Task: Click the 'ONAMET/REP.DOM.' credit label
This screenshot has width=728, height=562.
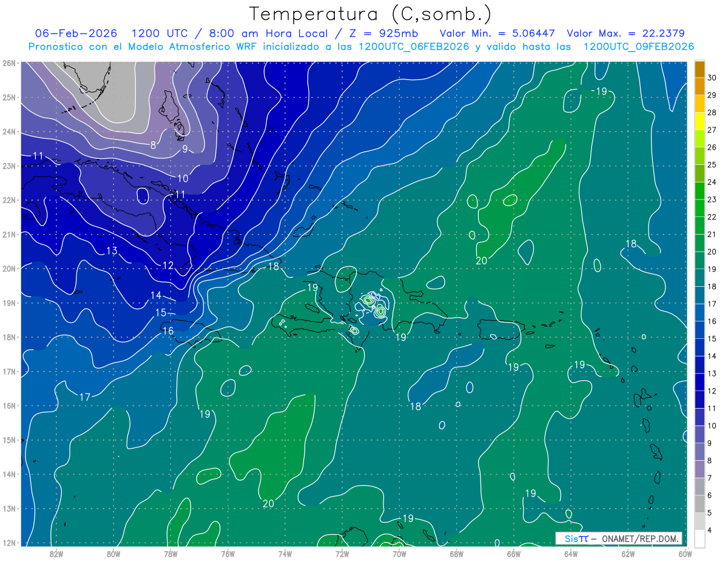Action: [x=641, y=538]
